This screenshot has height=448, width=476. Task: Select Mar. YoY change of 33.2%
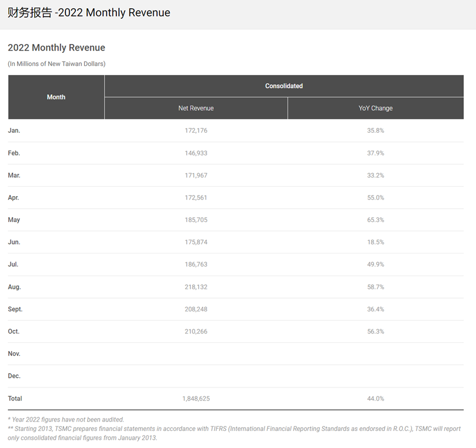pos(375,175)
